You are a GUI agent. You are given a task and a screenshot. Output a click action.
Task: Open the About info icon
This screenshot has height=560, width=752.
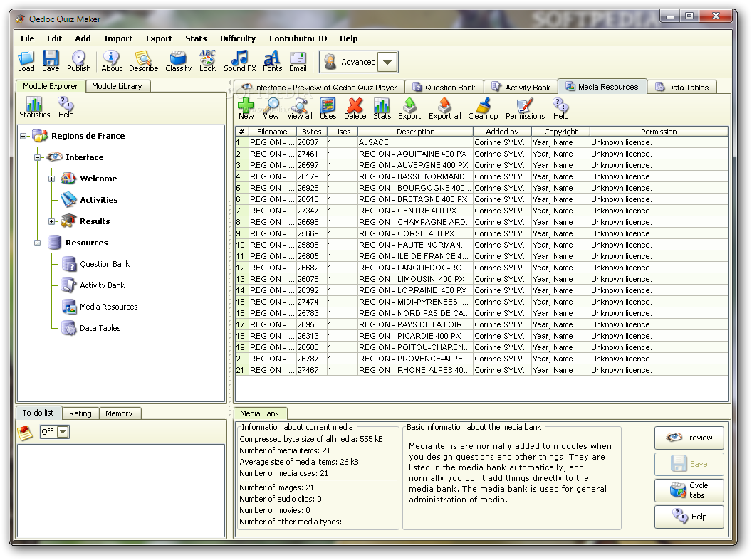tap(111, 60)
